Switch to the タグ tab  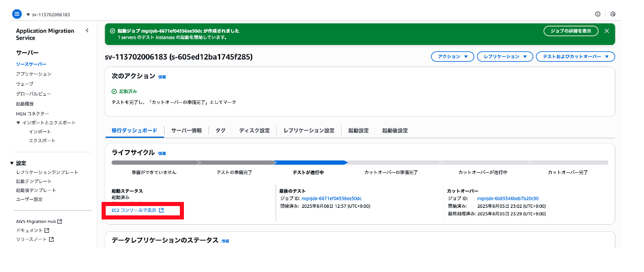click(221, 131)
